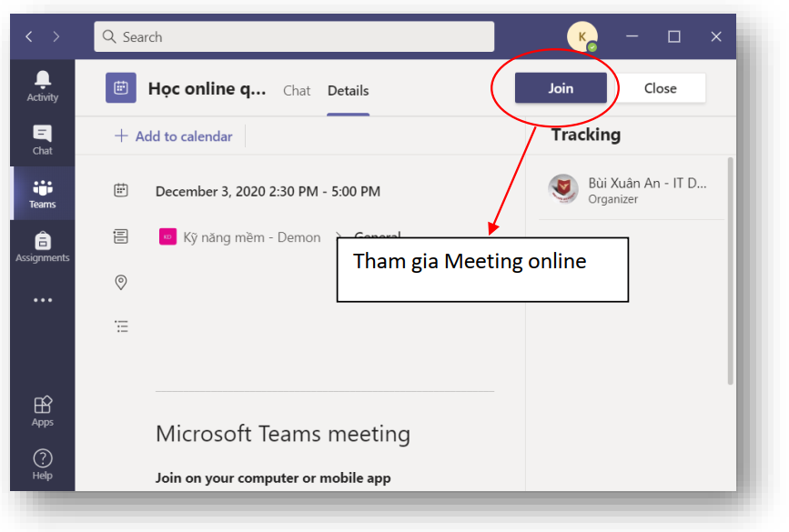Type in the Search box
Viewport: 789px width, 532px height.
coord(294,36)
